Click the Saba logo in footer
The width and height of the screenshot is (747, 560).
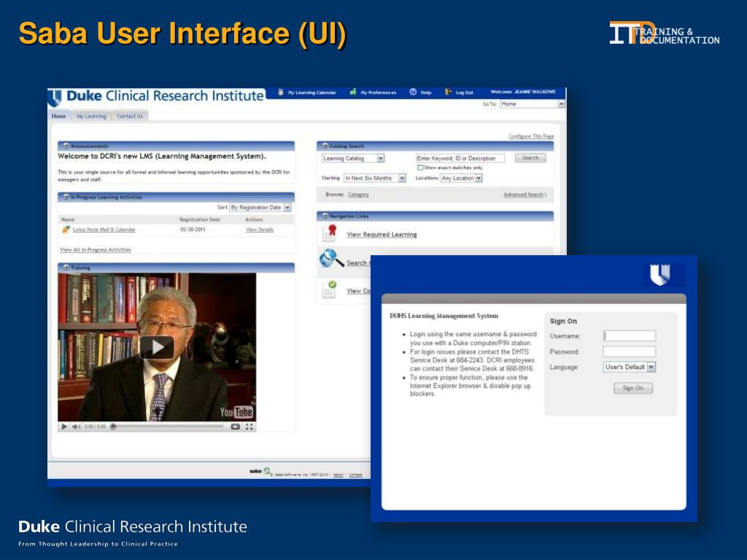pyautogui.click(x=260, y=471)
